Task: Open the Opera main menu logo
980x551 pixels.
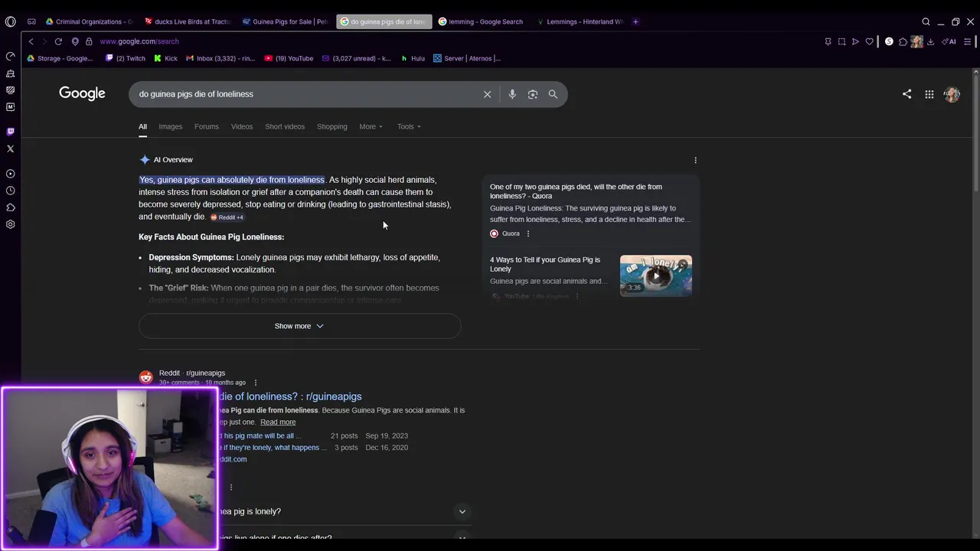Action: pyautogui.click(x=10, y=21)
